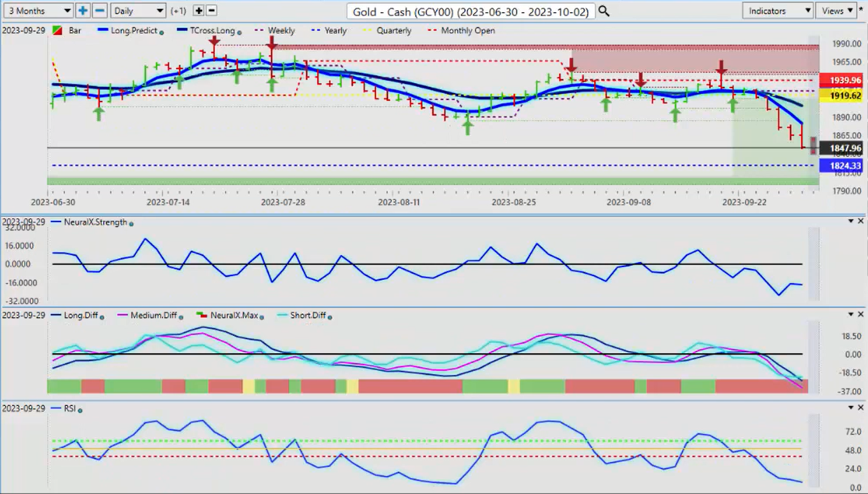The image size is (868, 494).
Task: Collapse the NeuralX.Strength panel via its arrow
Action: (x=851, y=222)
